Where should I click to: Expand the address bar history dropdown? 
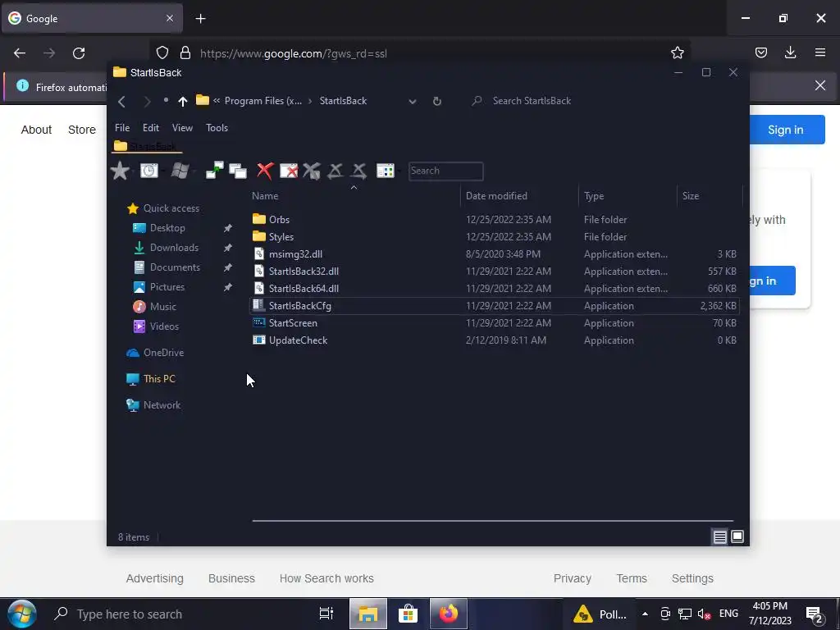pyautogui.click(x=413, y=101)
